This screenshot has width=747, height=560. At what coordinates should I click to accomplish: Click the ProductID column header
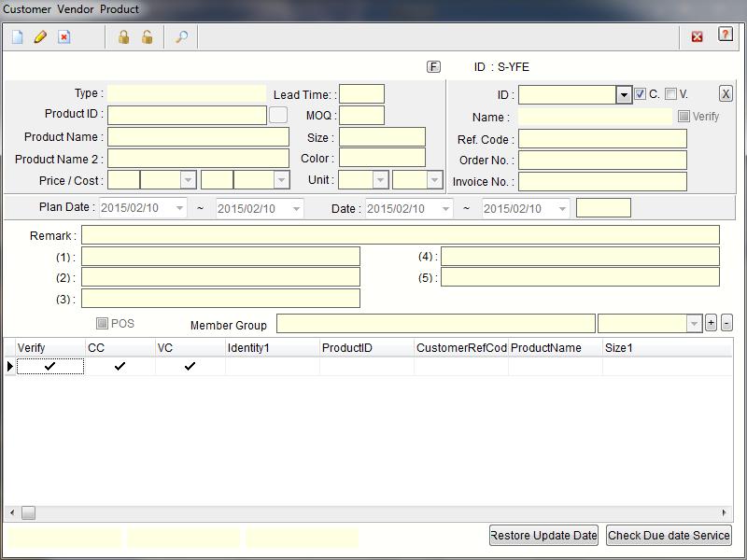tap(367, 347)
